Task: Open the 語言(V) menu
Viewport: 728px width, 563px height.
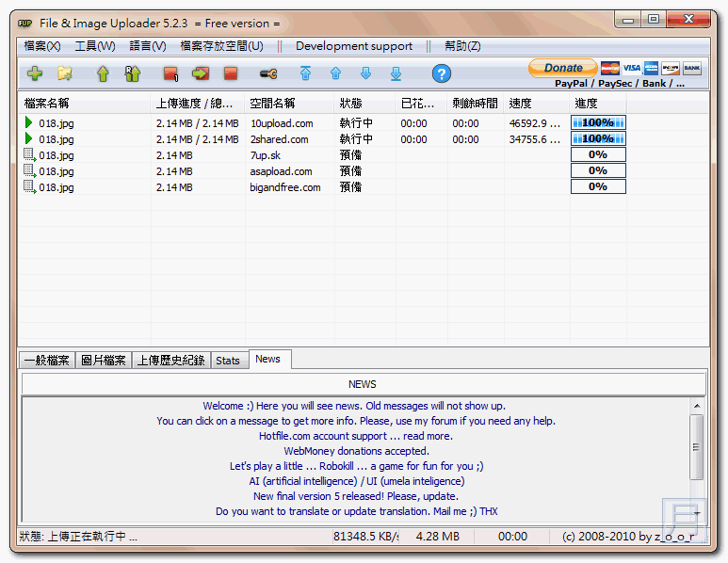Action: coord(148,46)
